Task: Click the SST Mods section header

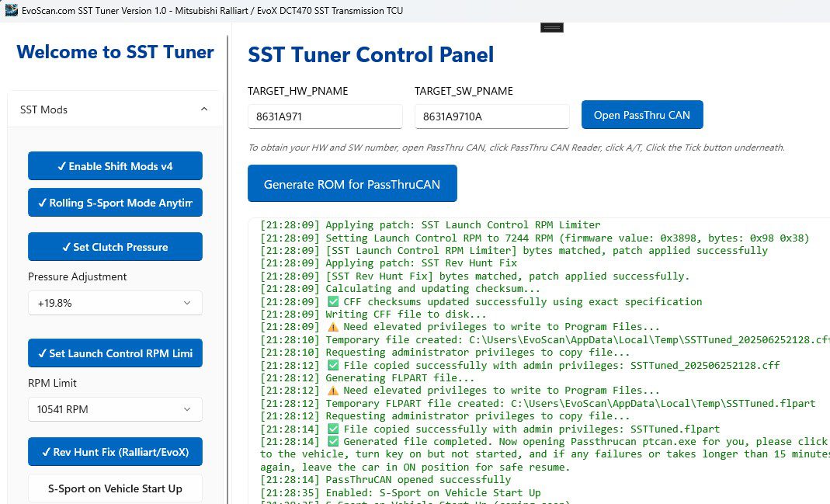Action: coord(116,109)
